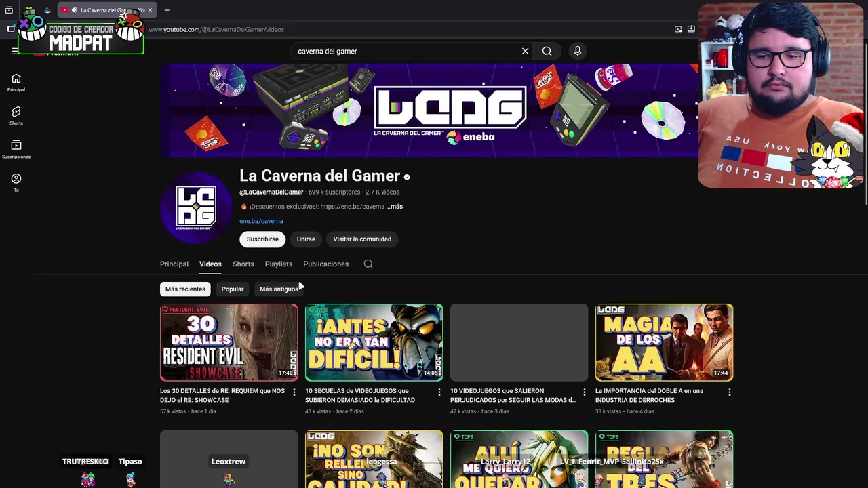Open title 10 VIDEOJUEGOS que SALIERON PERJUDICADOS

(513, 395)
